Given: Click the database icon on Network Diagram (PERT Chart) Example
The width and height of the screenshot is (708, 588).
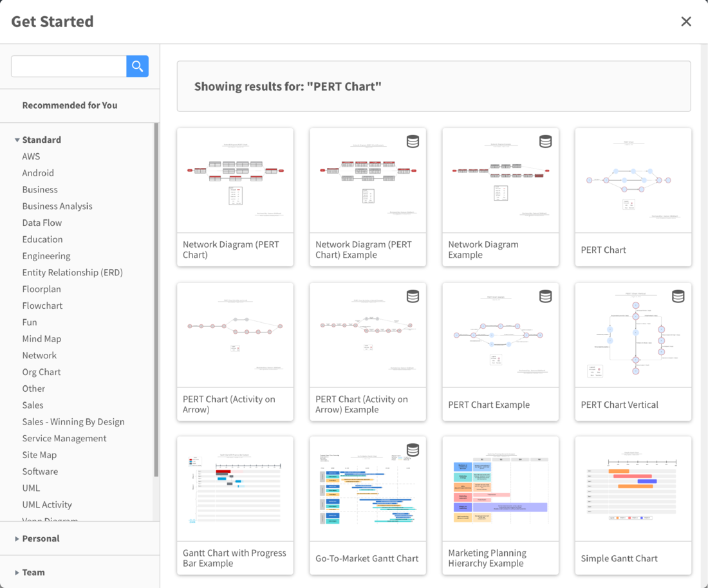Looking at the screenshot, I should click(413, 142).
